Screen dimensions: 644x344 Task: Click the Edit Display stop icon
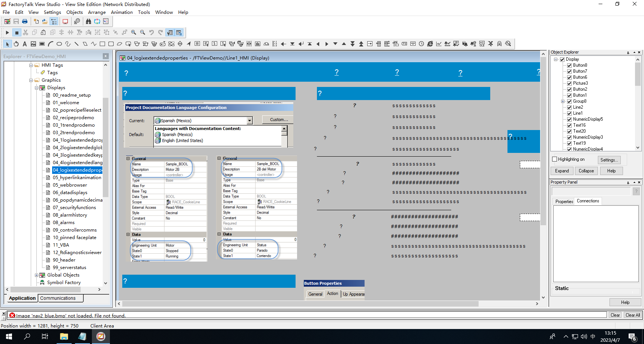(x=17, y=33)
